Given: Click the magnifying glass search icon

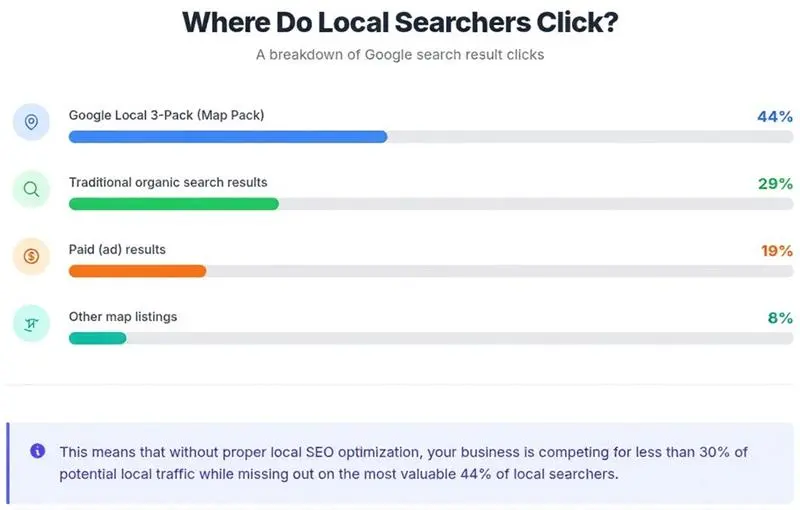Looking at the screenshot, I should pyautogui.click(x=31, y=189).
